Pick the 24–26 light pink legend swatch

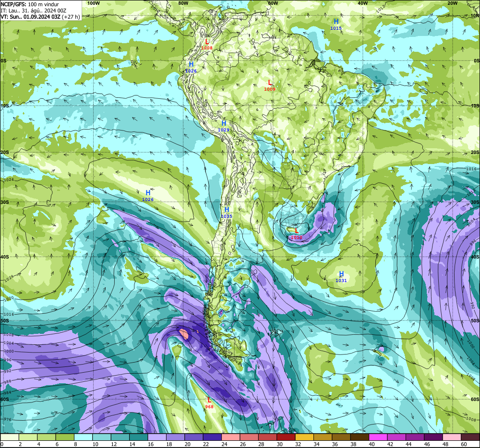point(231,437)
